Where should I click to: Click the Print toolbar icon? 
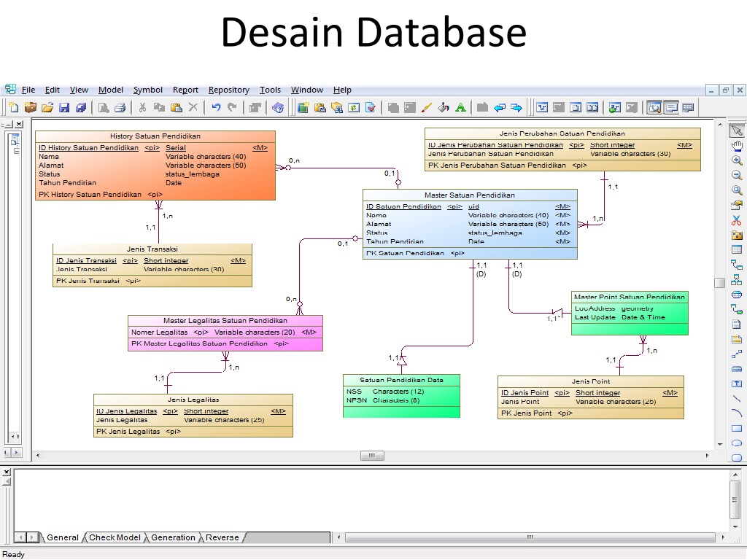(x=120, y=107)
